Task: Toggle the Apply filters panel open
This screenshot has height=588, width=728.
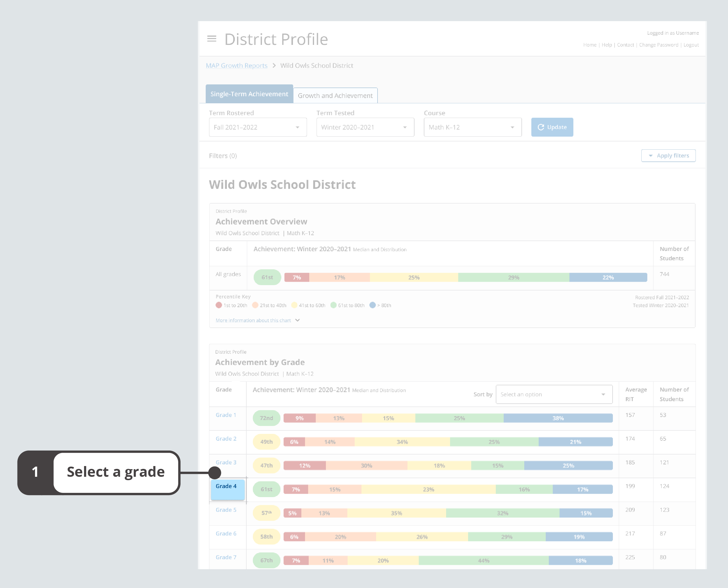Action: (668, 156)
